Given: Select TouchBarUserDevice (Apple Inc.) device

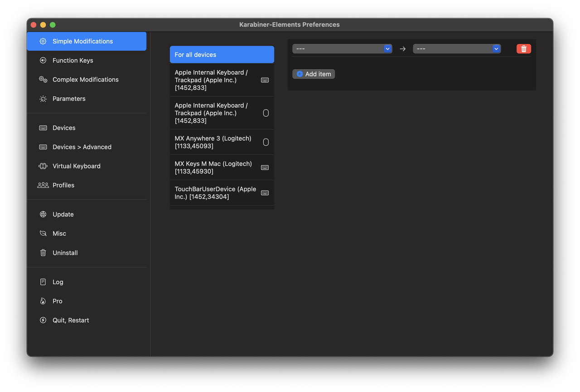Looking at the screenshot, I should click(222, 193).
